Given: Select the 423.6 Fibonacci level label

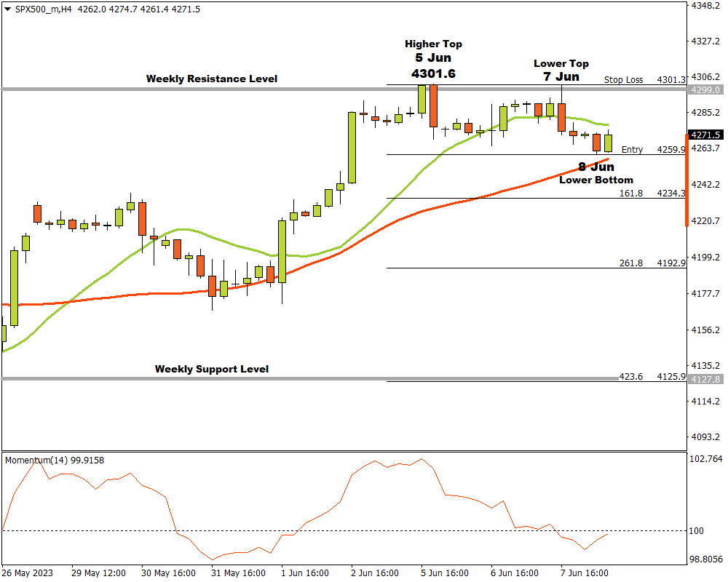Looking at the screenshot, I should click(x=630, y=377).
